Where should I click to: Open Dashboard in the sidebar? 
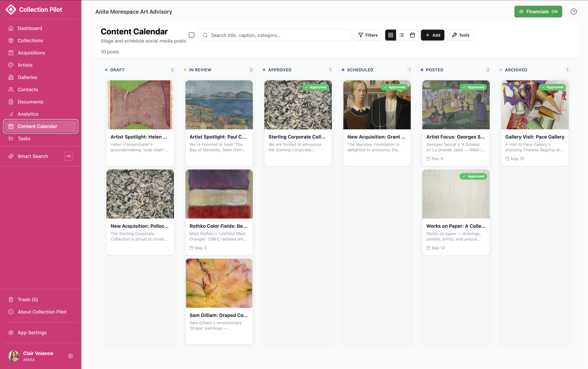(x=40, y=28)
